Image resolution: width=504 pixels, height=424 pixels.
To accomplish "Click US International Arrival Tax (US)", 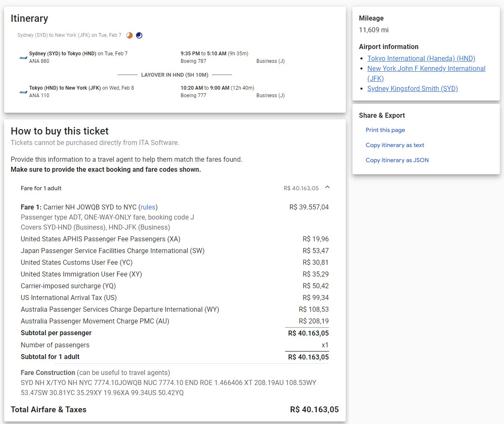I will (69, 297).
